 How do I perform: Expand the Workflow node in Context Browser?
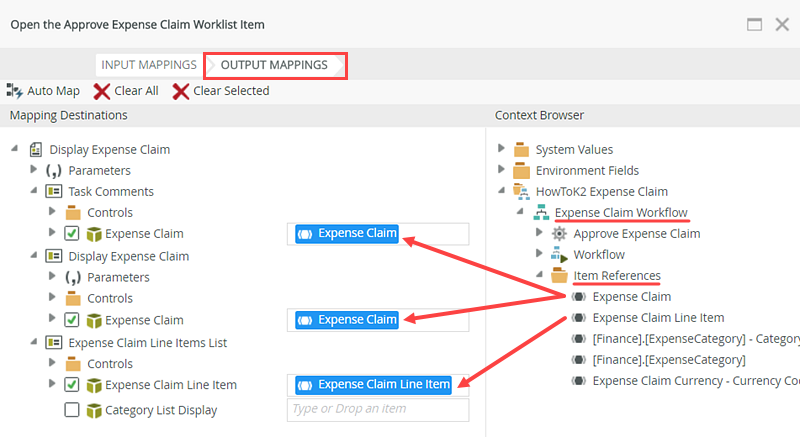540,255
